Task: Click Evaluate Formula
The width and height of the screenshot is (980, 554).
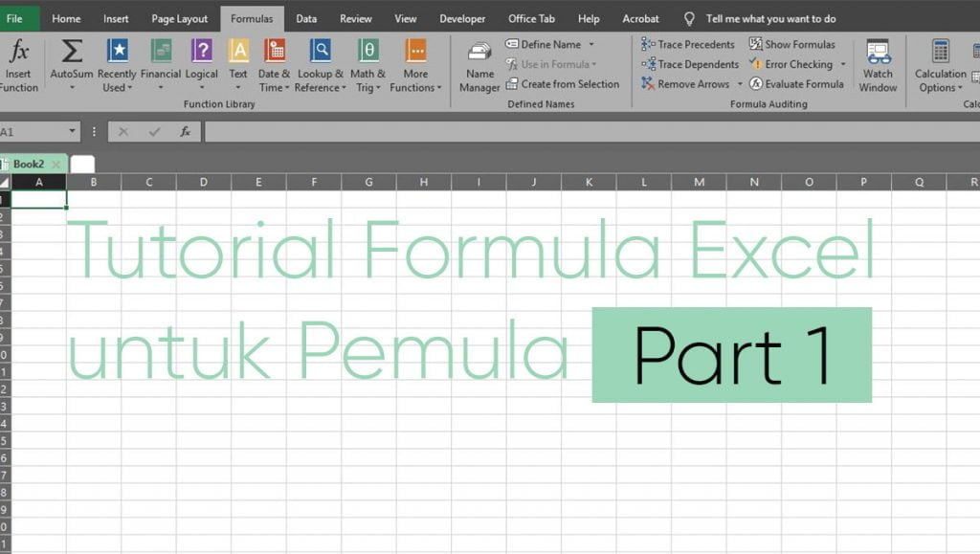Action: [800, 84]
